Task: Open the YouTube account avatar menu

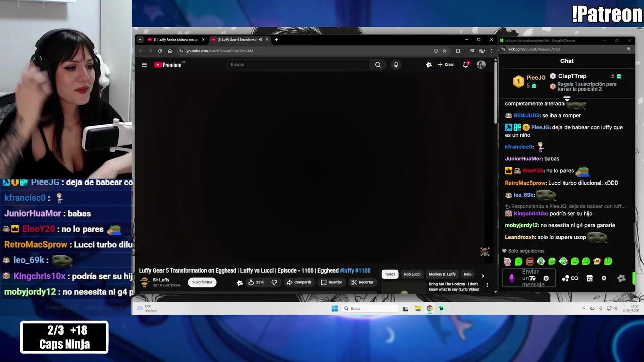Action: 481,65
